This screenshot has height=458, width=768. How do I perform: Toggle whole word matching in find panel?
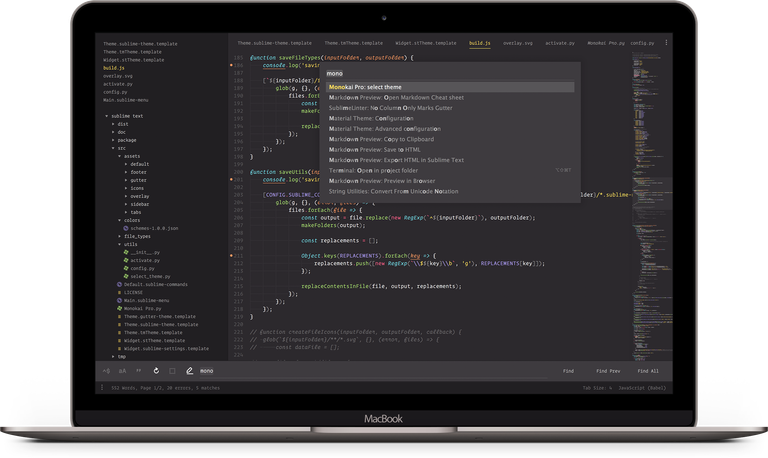(x=139, y=371)
